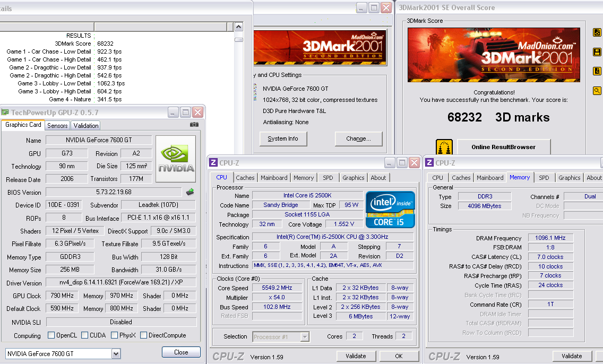The height and width of the screenshot is (364, 603).
Task: Click the Driver Version field in GPU-Z
Action: pyautogui.click(x=120, y=282)
